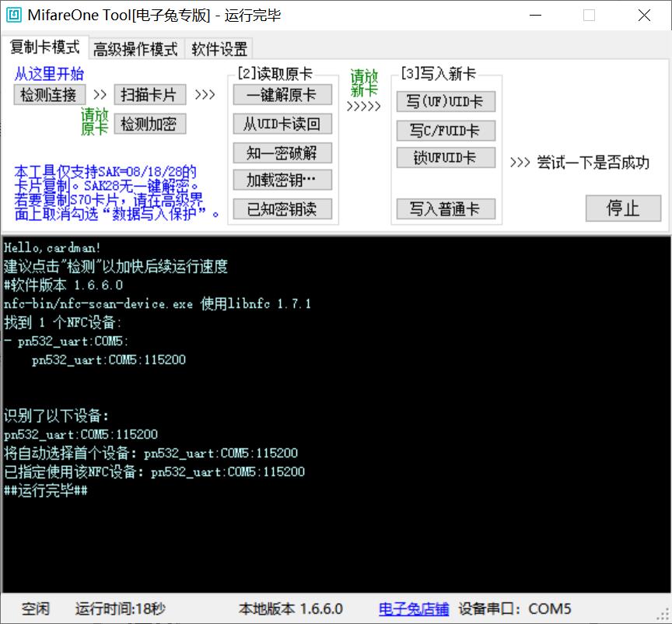This screenshot has height=624, width=672.
Task: Click the 设备串口: COM5 status text
Action: click(x=515, y=609)
